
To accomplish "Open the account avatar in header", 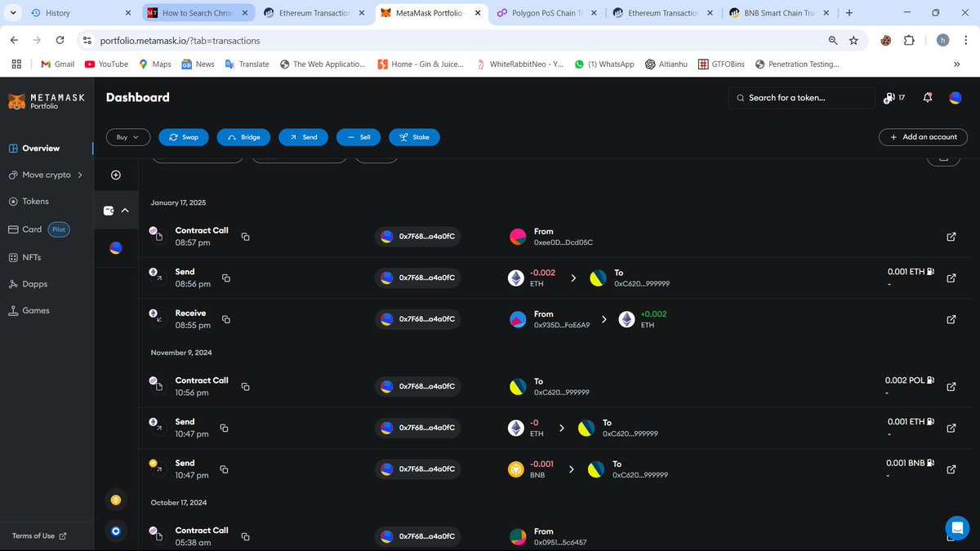I will [955, 97].
